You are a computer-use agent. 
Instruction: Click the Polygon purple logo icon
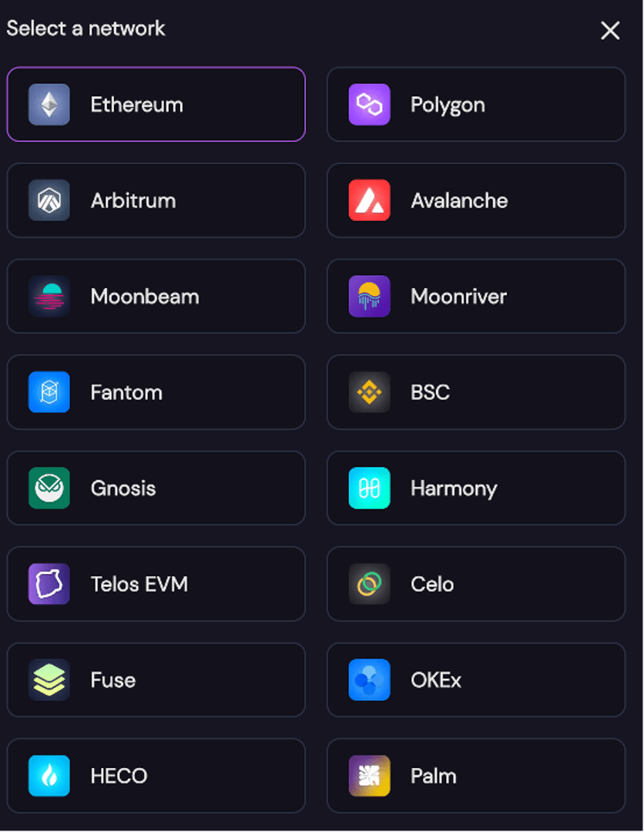tap(370, 105)
